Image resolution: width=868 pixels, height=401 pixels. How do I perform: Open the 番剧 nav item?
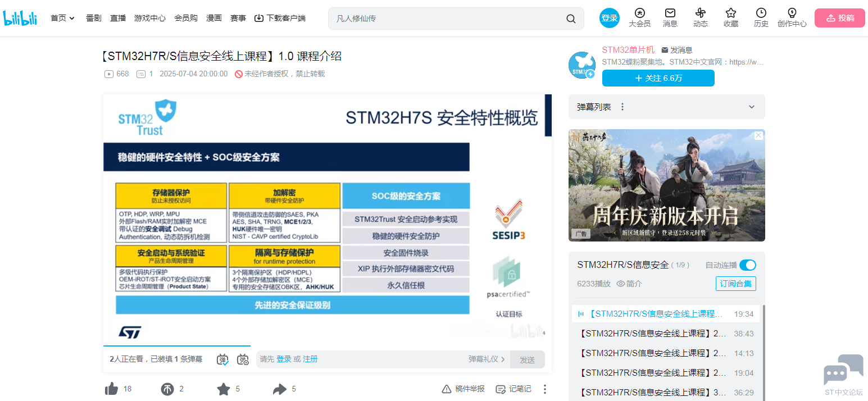point(94,18)
